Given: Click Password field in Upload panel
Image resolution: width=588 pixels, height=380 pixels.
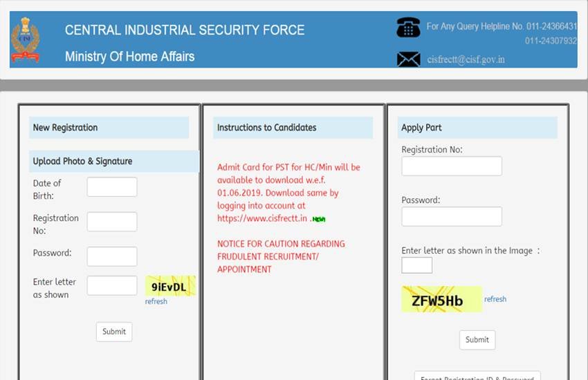Looking at the screenshot, I should [112, 256].
